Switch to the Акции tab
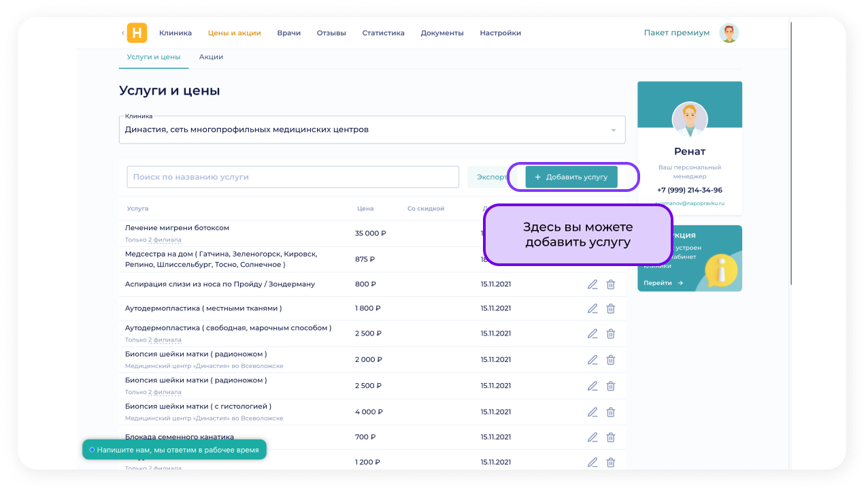 coord(211,57)
